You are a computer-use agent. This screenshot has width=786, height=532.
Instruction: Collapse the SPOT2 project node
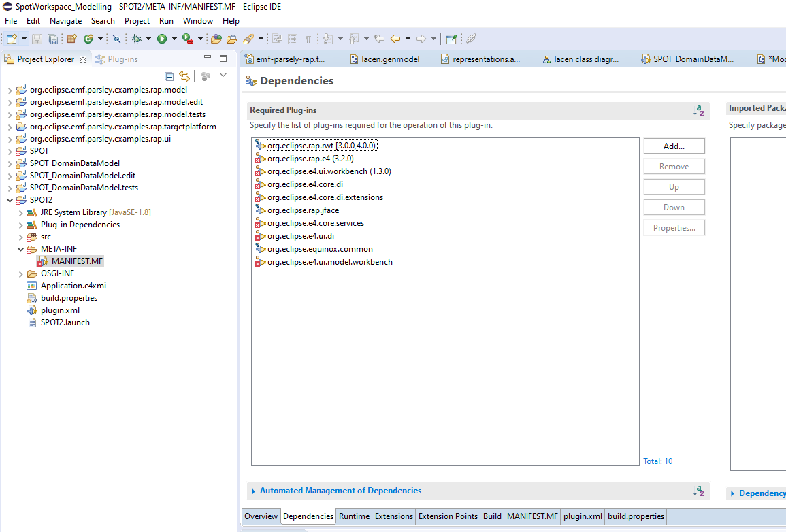(10, 200)
